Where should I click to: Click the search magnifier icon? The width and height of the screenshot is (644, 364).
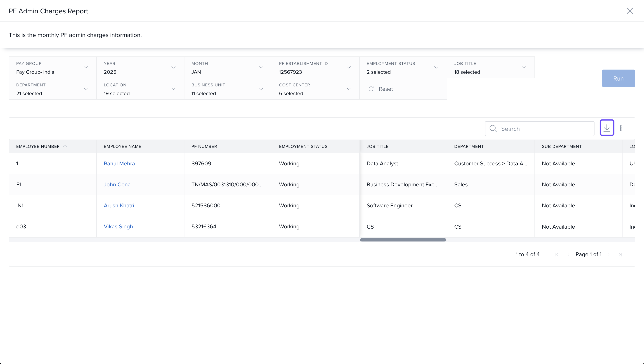tap(493, 128)
